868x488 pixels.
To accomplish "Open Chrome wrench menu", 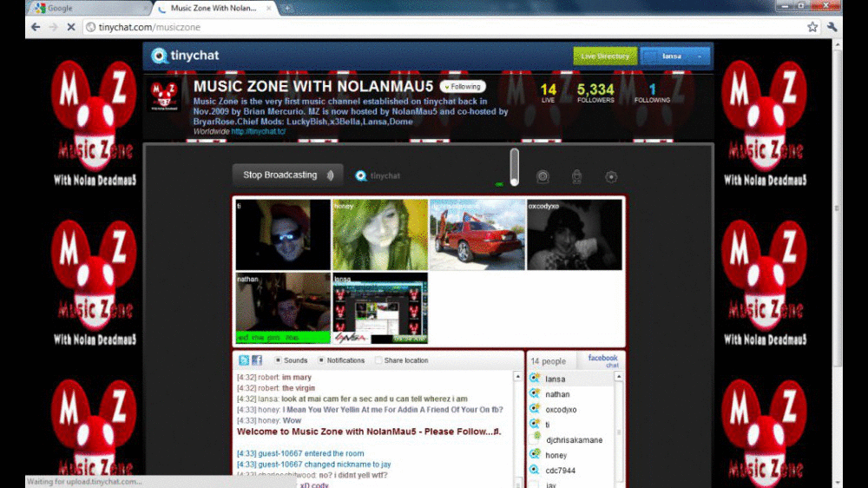I will [832, 27].
